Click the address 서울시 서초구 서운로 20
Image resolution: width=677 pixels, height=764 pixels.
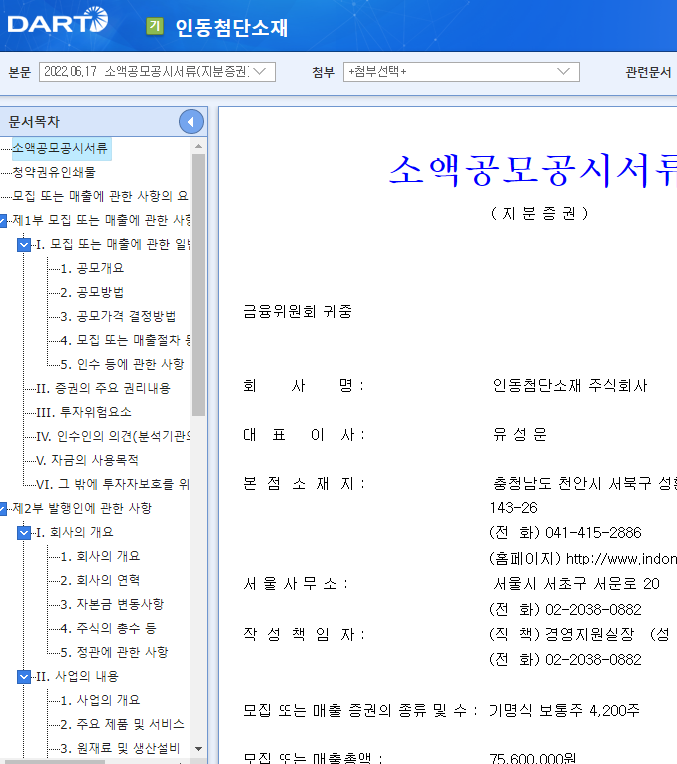[x=577, y=584]
